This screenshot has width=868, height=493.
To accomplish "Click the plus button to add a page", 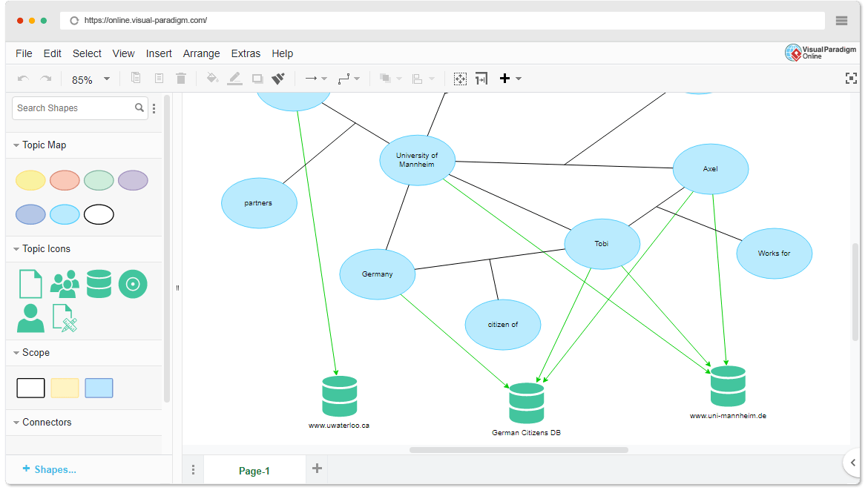I will [317, 469].
